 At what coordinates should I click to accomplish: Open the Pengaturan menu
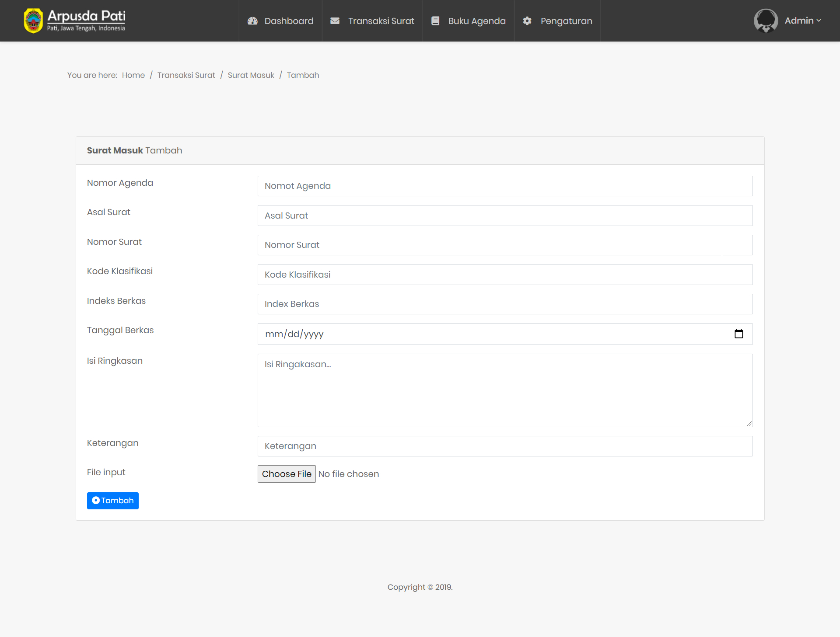(566, 21)
